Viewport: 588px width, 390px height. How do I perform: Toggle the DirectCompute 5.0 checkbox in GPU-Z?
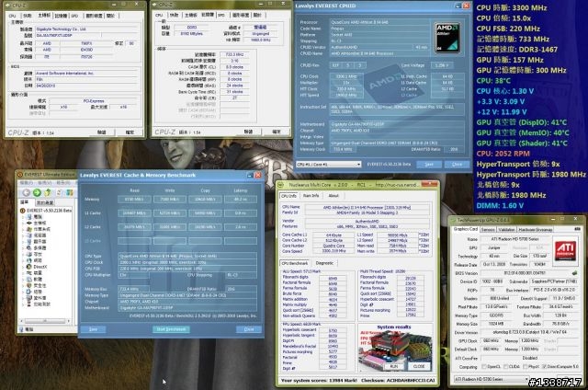pyautogui.click(x=545, y=367)
